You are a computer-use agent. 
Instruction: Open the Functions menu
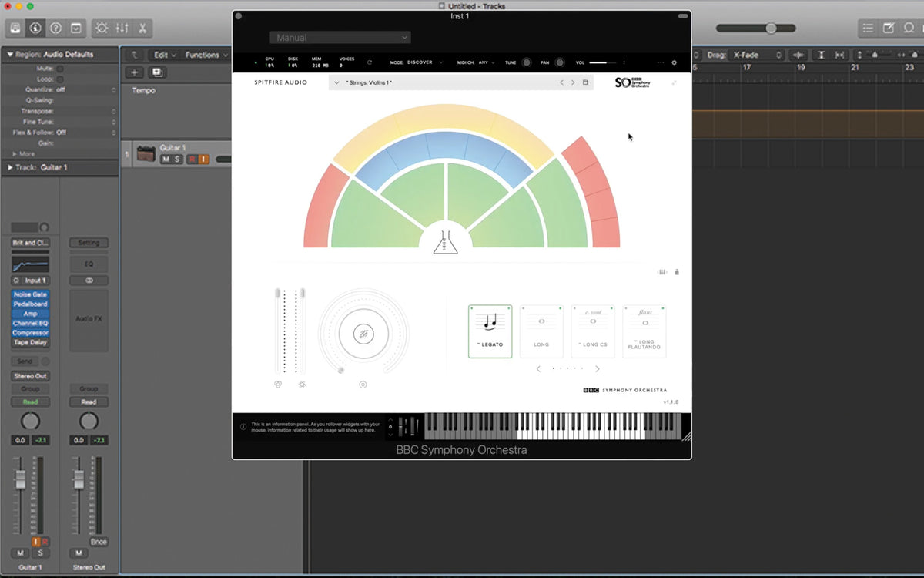206,55
